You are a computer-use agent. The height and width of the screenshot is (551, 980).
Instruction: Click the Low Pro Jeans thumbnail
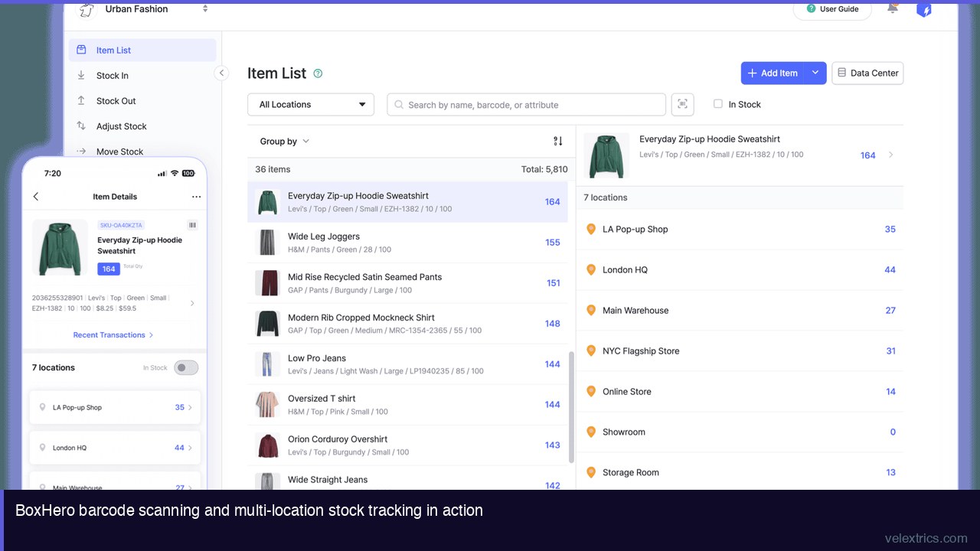[x=267, y=364]
